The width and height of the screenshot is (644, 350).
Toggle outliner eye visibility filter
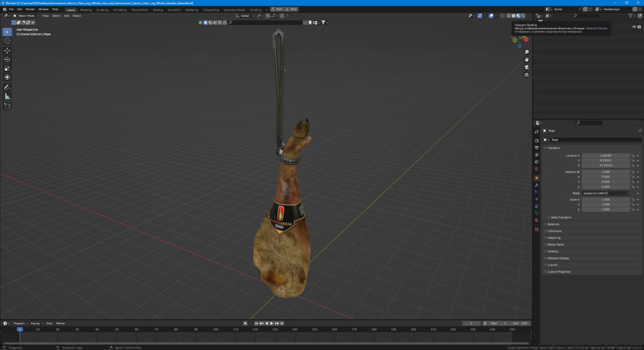tap(634, 27)
